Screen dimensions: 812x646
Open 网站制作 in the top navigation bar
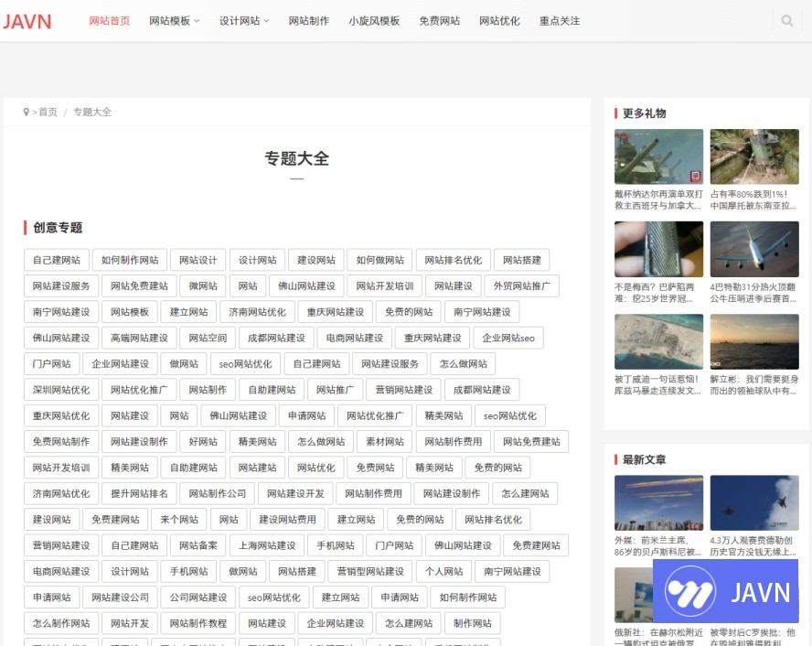(x=309, y=21)
